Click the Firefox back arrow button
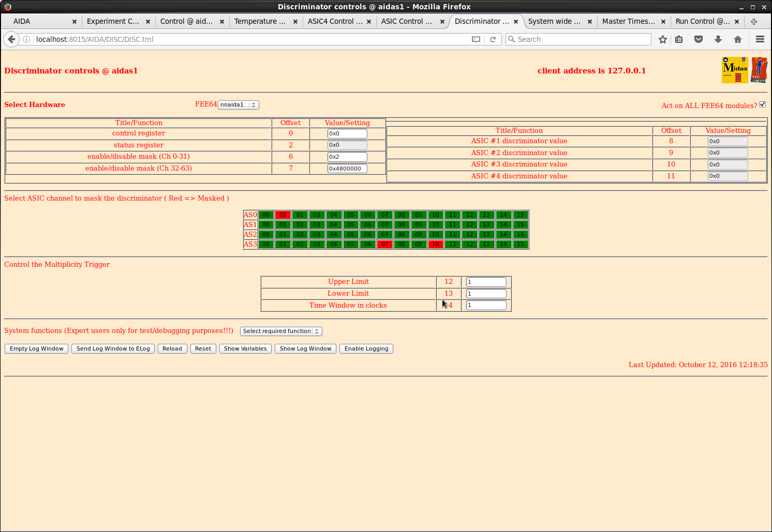The image size is (772, 532). coord(11,39)
